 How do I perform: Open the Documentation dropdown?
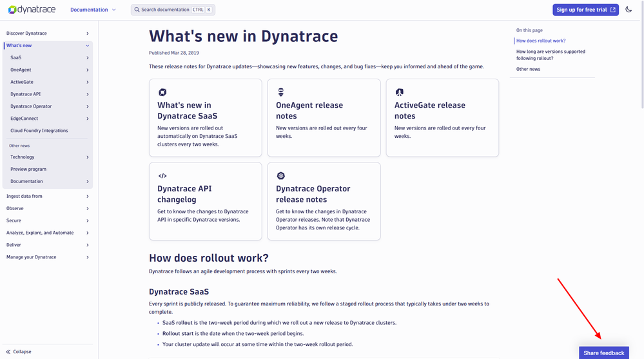(x=93, y=10)
